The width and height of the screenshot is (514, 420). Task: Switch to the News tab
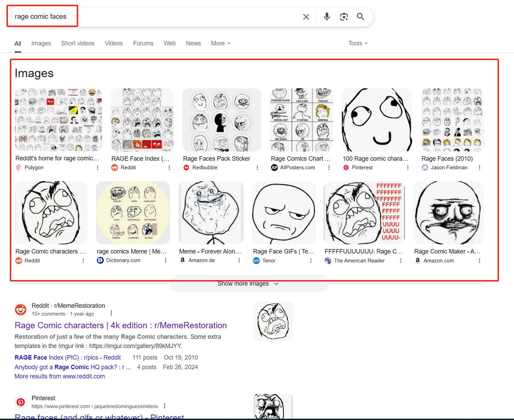tap(193, 43)
